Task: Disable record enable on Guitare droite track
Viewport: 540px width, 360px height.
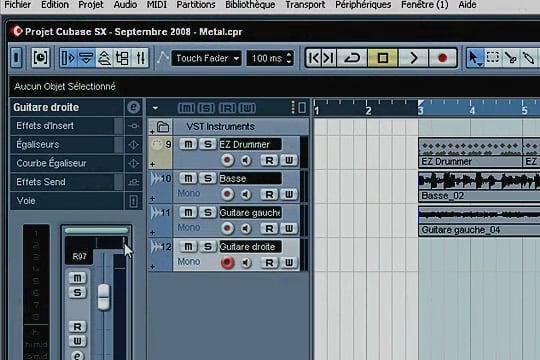Action: [227, 263]
